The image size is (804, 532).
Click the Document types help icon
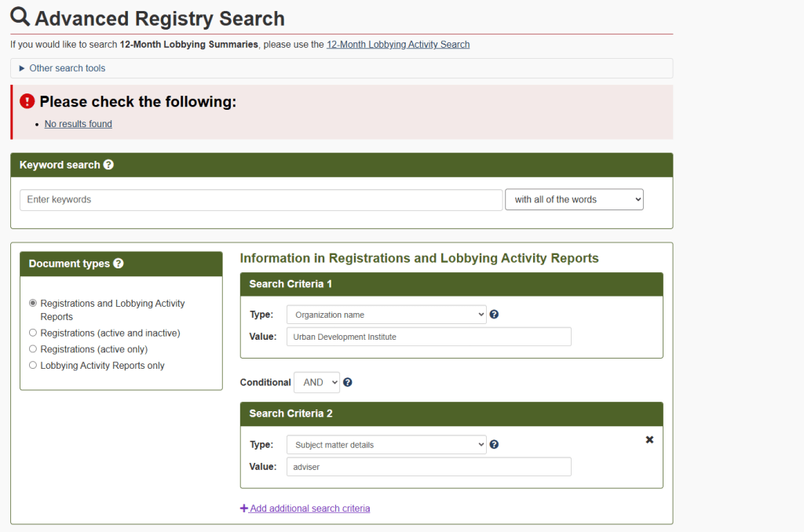(x=118, y=264)
